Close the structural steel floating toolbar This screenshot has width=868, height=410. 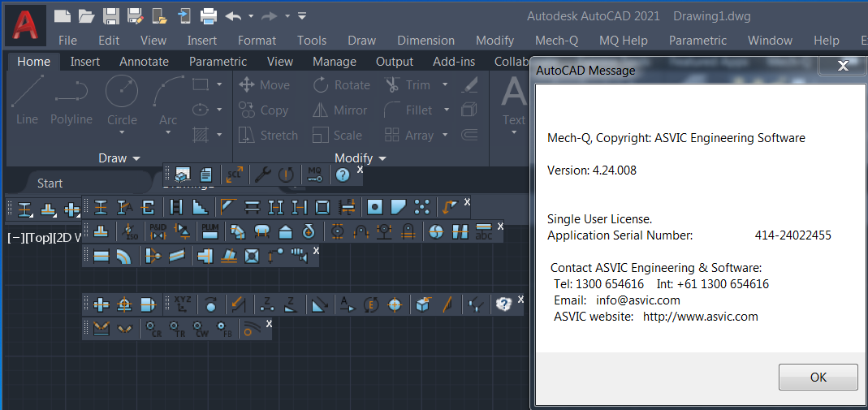[467, 202]
